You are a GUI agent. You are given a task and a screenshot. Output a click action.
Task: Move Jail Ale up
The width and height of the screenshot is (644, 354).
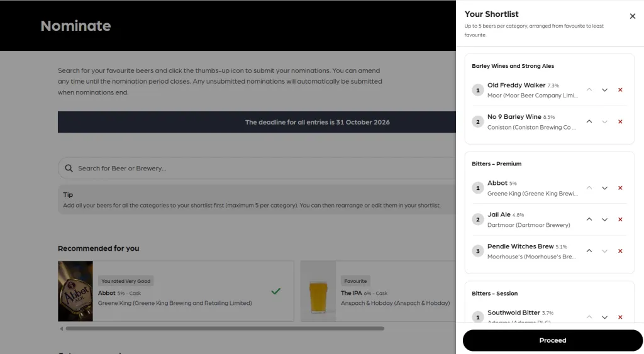[x=589, y=219]
